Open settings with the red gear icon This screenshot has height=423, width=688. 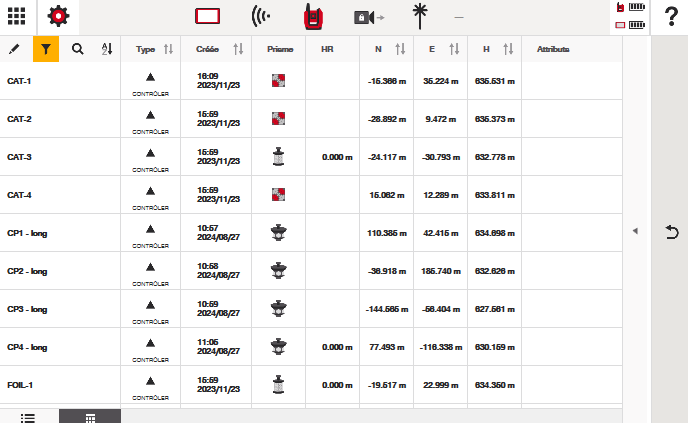point(59,17)
